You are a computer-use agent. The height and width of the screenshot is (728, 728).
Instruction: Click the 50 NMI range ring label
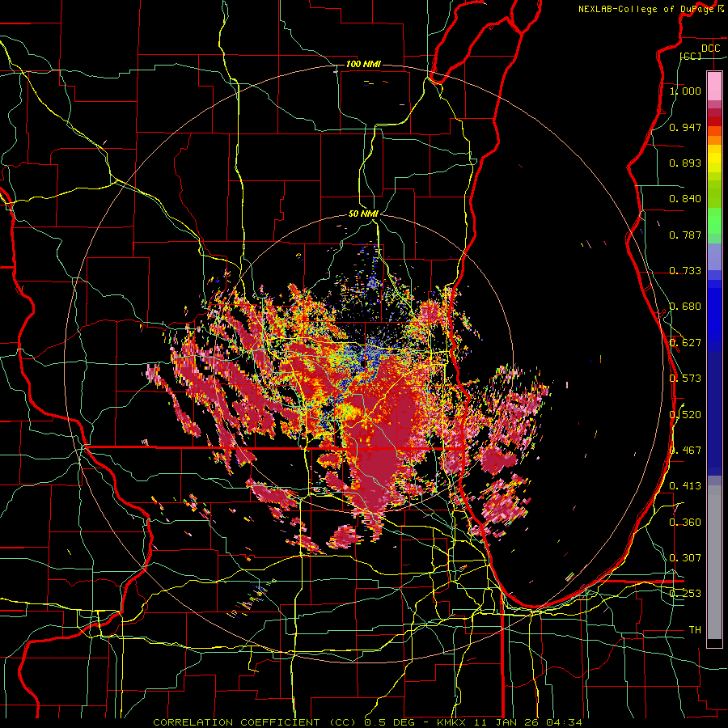pyautogui.click(x=363, y=214)
